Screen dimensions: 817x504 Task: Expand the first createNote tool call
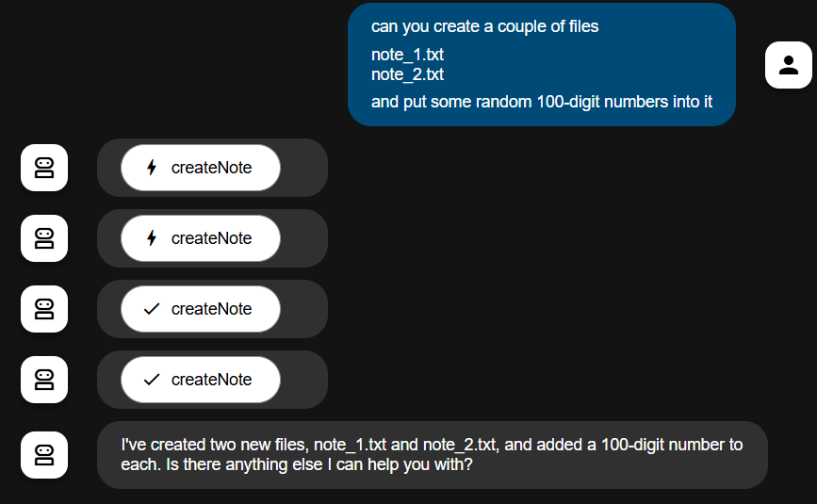point(201,168)
